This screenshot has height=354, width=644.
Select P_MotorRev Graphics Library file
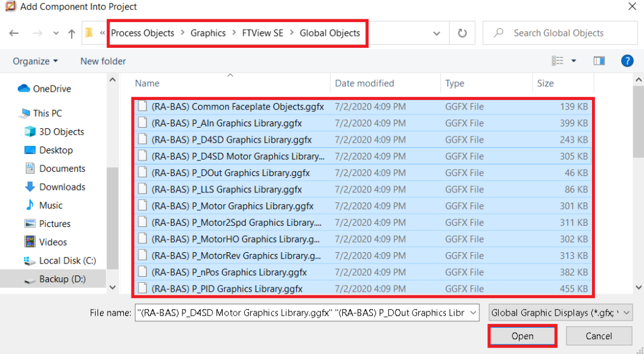[363, 255]
